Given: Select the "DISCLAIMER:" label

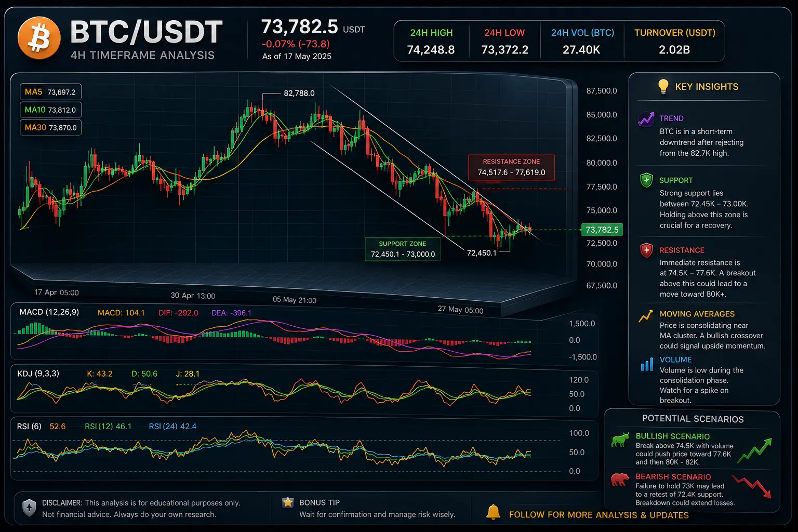Looking at the screenshot, I should tap(62, 503).
